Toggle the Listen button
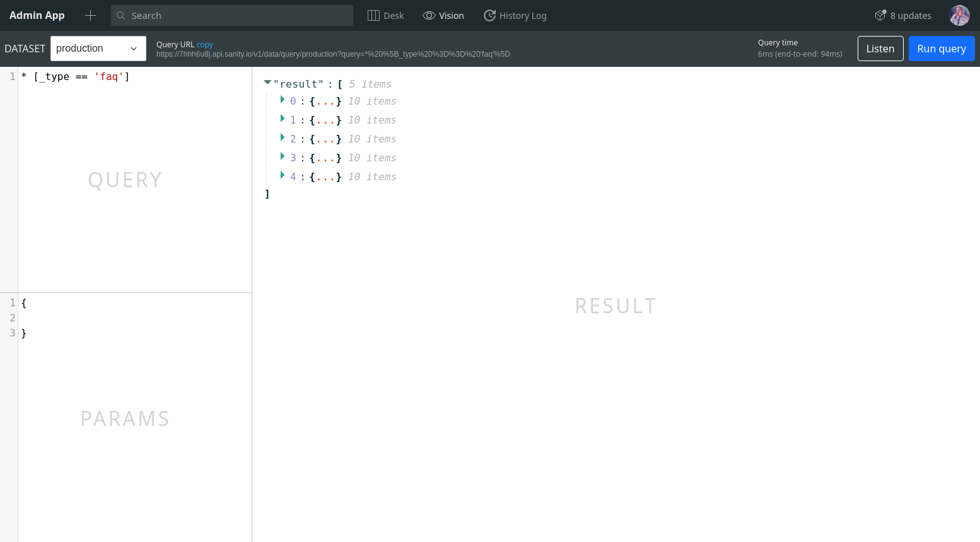Screen dimensions: 980x542 click(880, 49)
